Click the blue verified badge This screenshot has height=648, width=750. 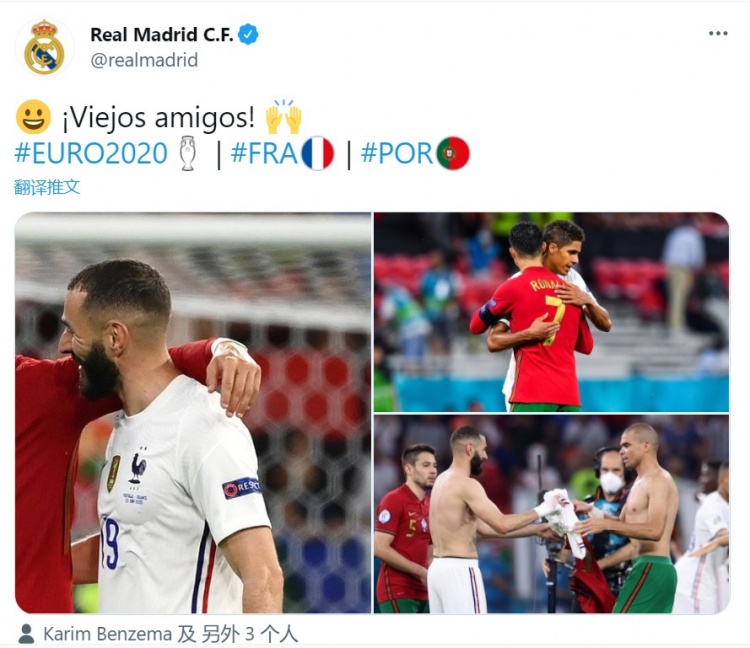248,34
